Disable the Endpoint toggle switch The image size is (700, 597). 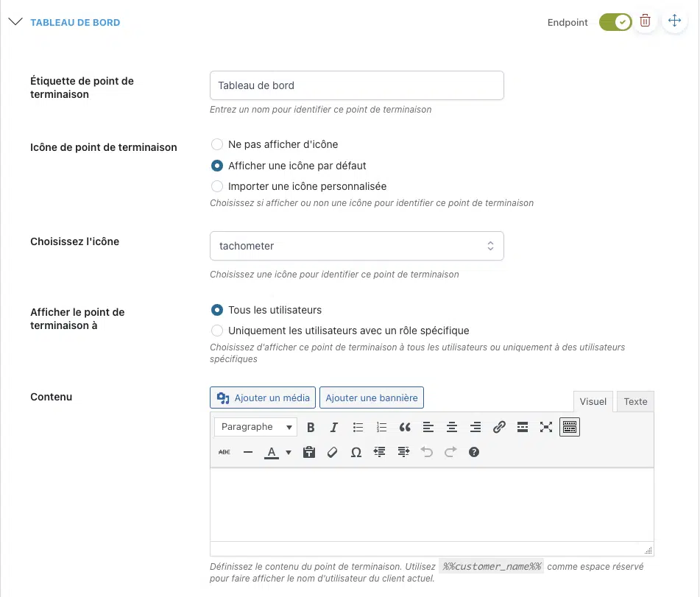tap(616, 22)
